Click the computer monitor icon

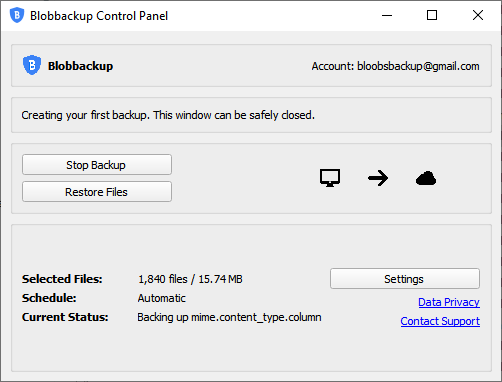click(x=330, y=178)
